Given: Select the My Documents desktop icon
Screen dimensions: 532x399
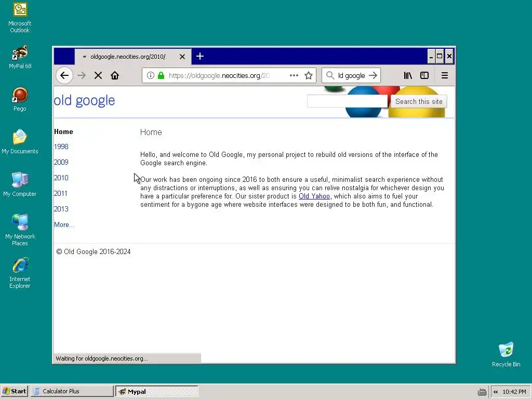Looking at the screenshot, I should click(20, 141).
